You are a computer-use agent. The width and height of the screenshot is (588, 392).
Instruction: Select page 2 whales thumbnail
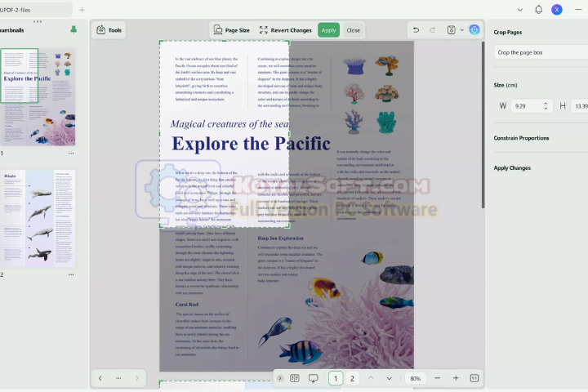[38, 218]
